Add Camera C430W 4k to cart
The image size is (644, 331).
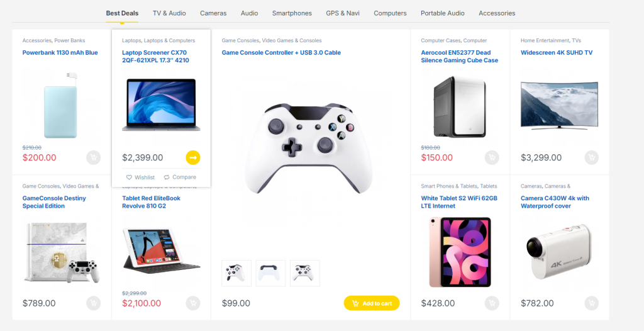pyautogui.click(x=591, y=303)
